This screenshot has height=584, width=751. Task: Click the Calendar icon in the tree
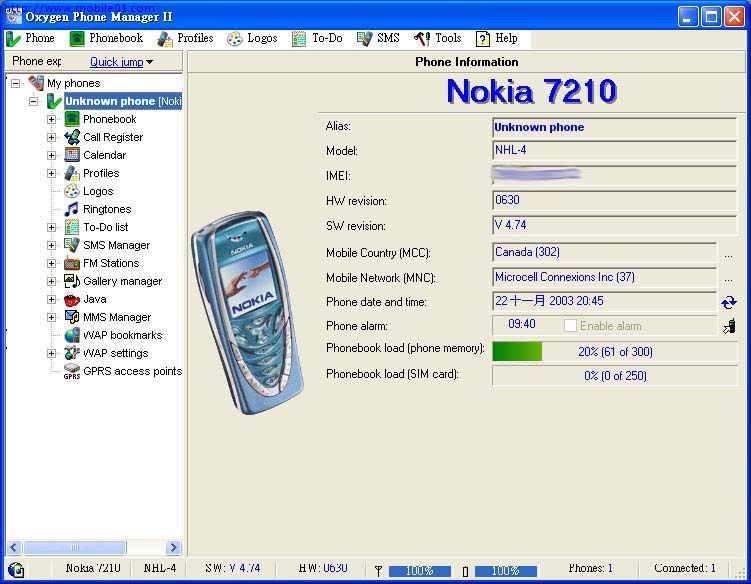click(72, 155)
